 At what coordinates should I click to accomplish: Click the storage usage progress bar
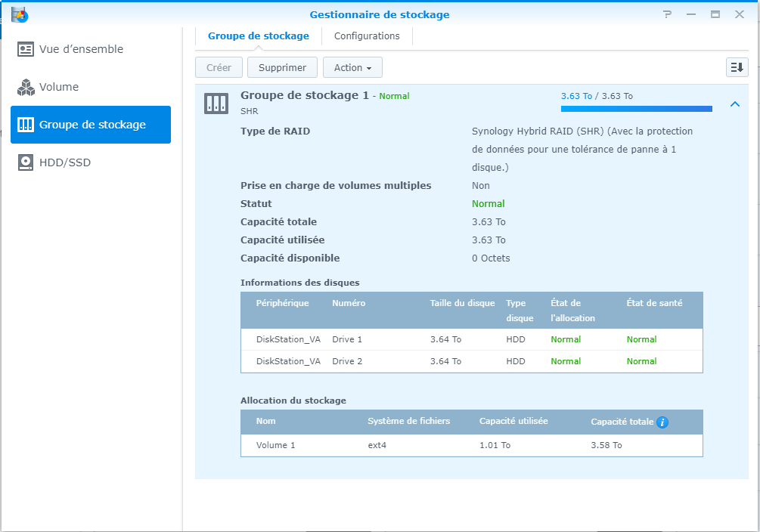tap(636, 109)
